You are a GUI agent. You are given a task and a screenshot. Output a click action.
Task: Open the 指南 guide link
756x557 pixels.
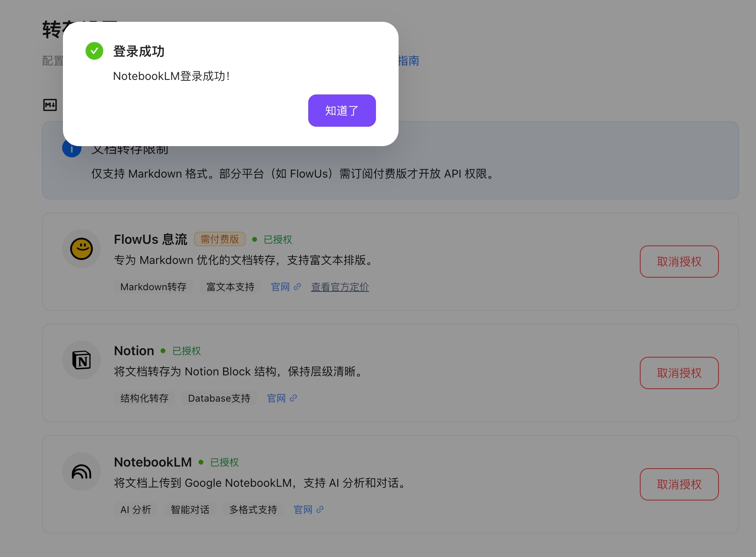click(x=408, y=61)
